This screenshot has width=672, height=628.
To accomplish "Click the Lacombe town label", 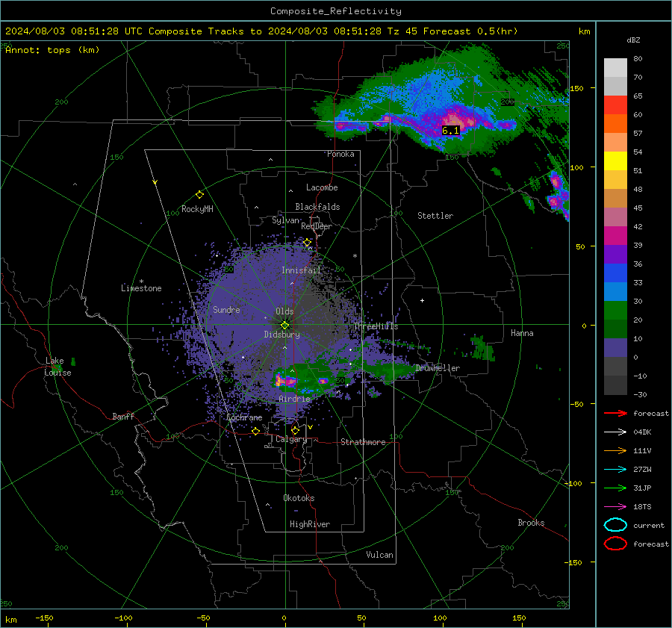I will point(322,187).
